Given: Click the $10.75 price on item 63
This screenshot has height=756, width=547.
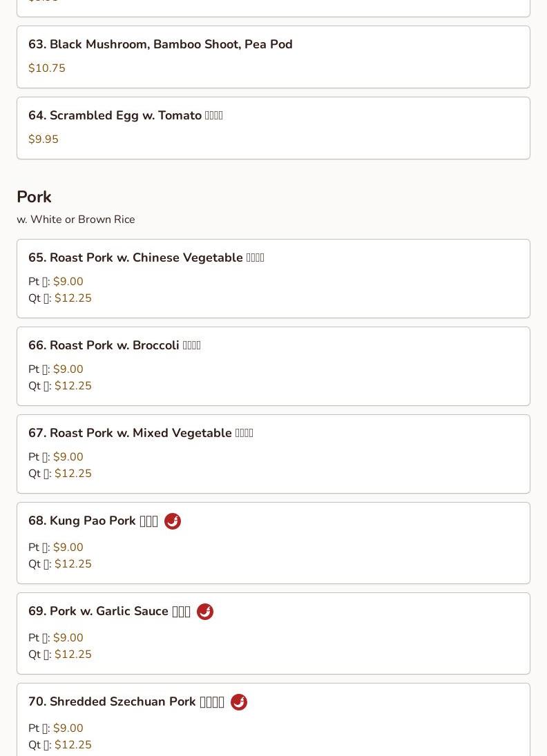Looking at the screenshot, I should pyautogui.click(x=47, y=68).
